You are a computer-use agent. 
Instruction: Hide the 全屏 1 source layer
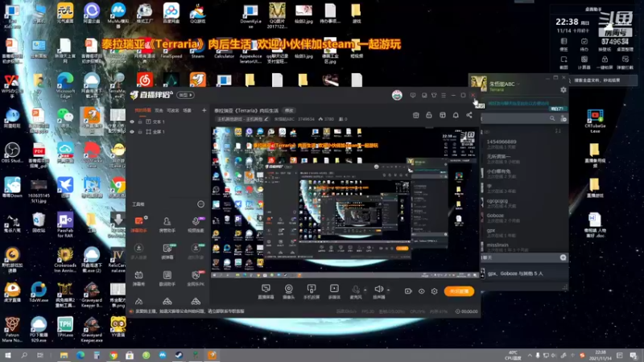[x=132, y=132]
